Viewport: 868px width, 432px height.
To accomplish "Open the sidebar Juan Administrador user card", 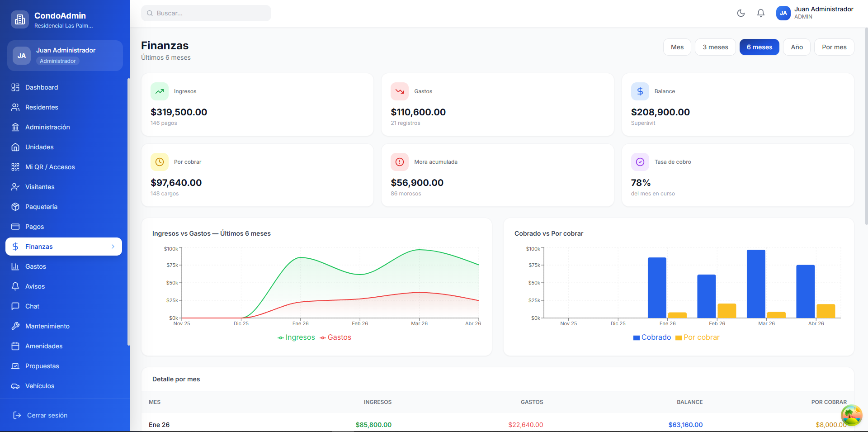I will click(x=65, y=56).
